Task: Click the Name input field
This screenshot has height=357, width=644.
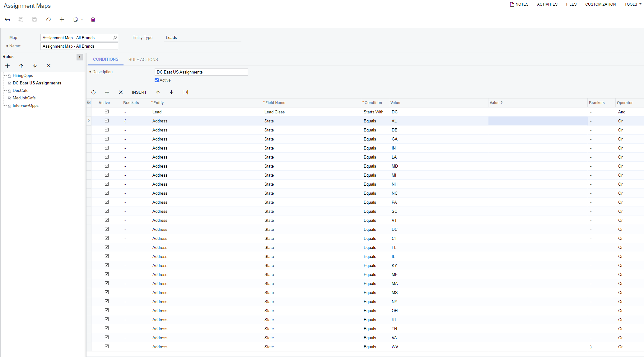Action: point(79,46)
